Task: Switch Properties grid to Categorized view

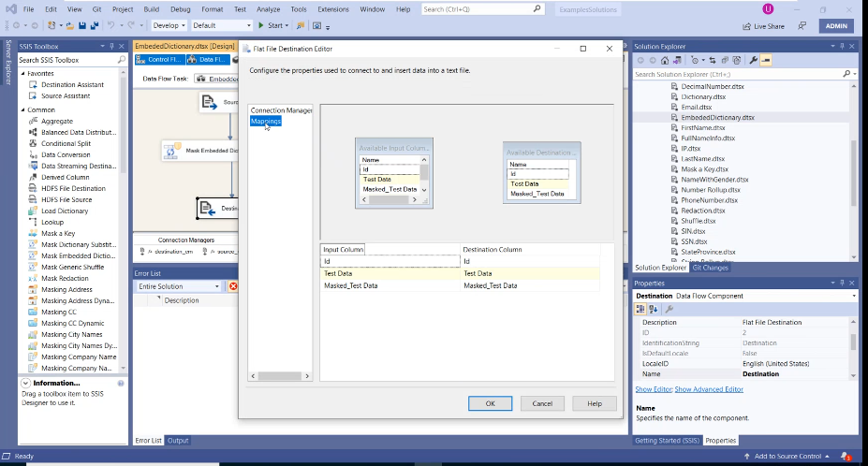Action: 640,310
